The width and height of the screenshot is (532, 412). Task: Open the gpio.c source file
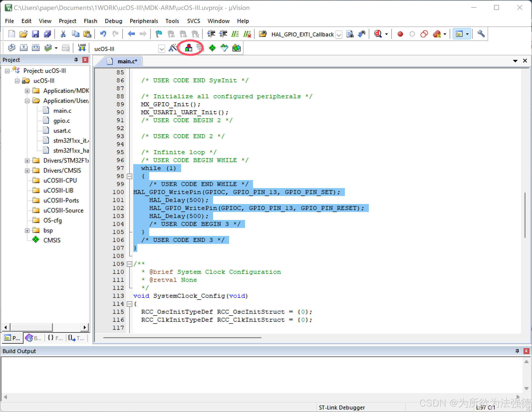pos(61,121)
